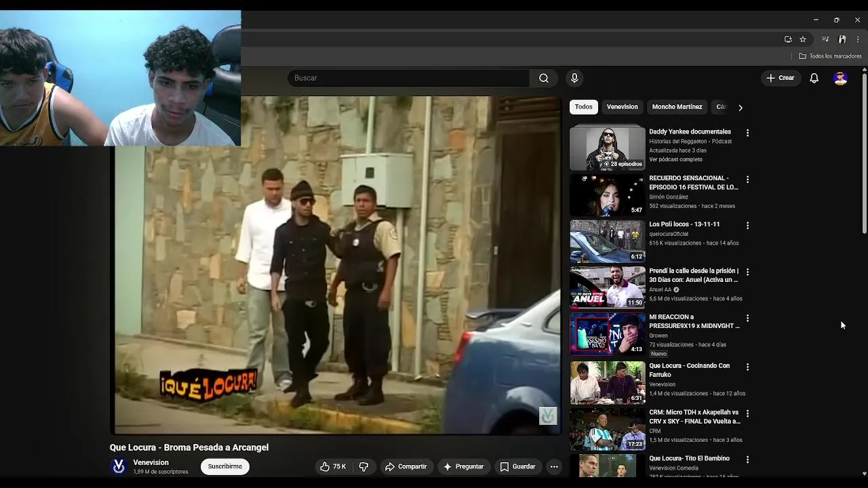Click the scrollbar up arrow
This screenshot has height=488, width=868.
(x=864, y=70)
